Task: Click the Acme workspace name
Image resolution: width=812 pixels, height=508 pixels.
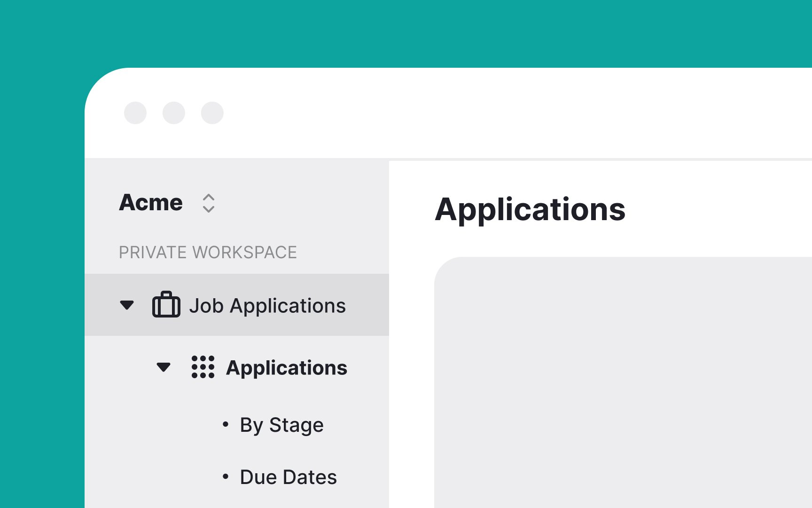Action: coord(151,203)
